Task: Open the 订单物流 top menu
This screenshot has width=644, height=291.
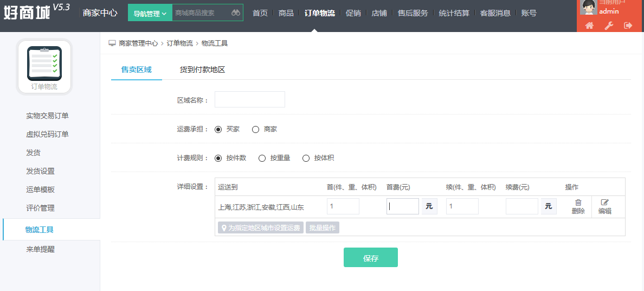Action: pos(319,13)
